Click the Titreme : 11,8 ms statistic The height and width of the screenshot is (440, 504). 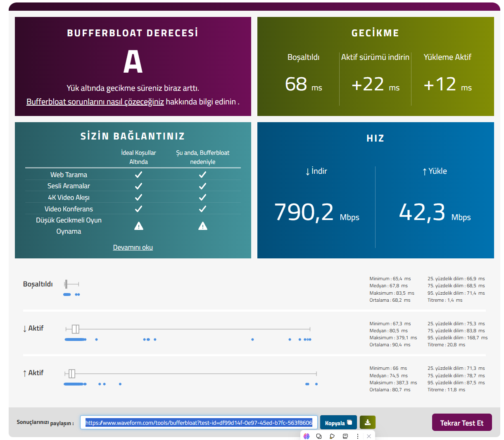[446, 390]
